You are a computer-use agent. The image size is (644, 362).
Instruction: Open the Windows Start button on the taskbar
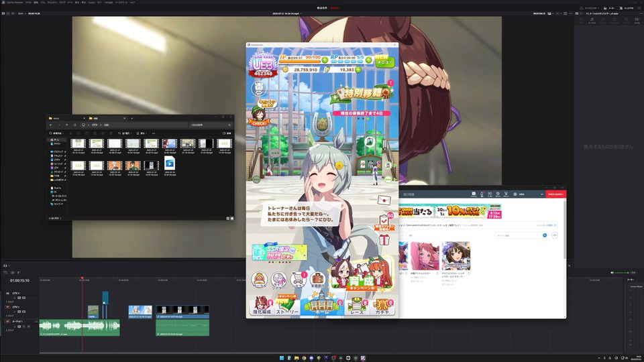[281, 358]
